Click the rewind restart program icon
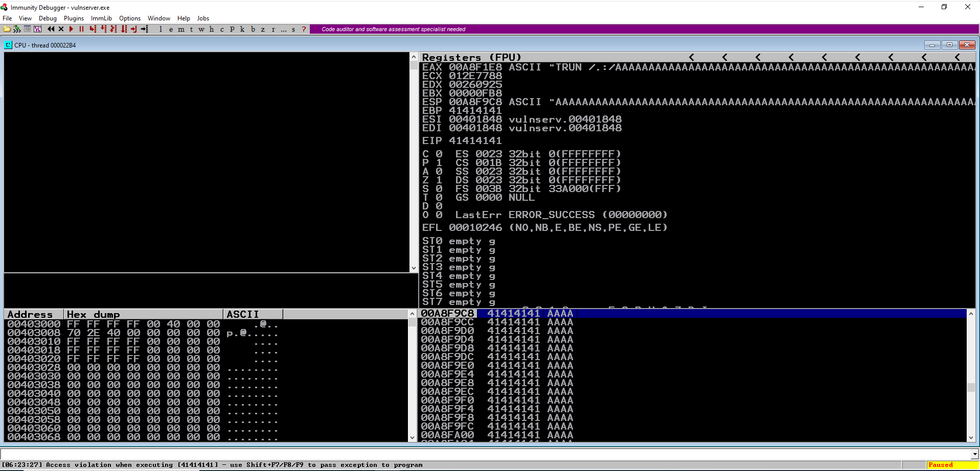Viewport: 980px width, 471px height. click(x=51, y=29)
